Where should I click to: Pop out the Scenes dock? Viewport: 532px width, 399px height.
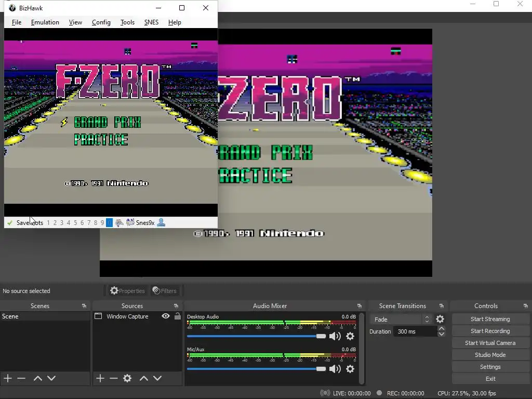84,306
